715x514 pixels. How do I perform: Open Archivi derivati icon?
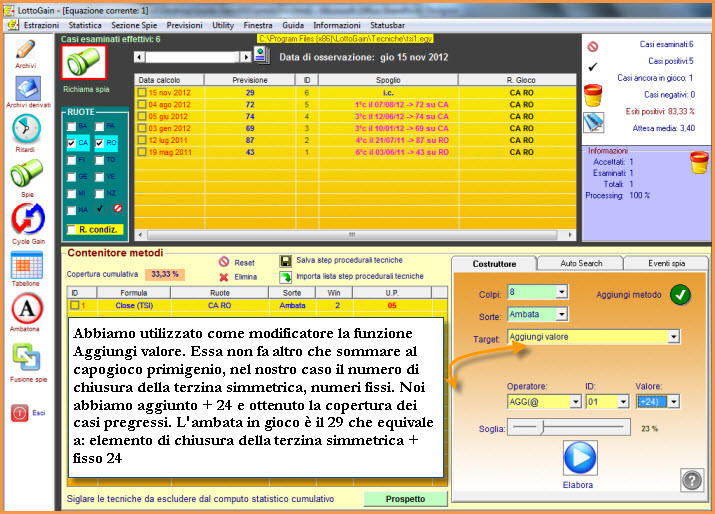tap(28, 88)
